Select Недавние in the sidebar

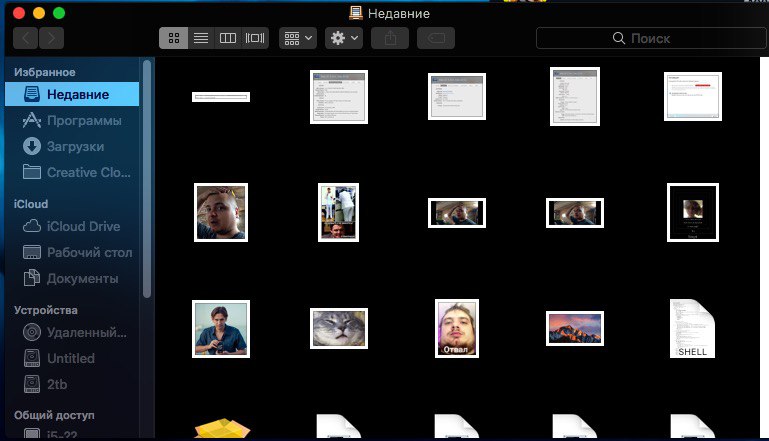tap(72, 94)
